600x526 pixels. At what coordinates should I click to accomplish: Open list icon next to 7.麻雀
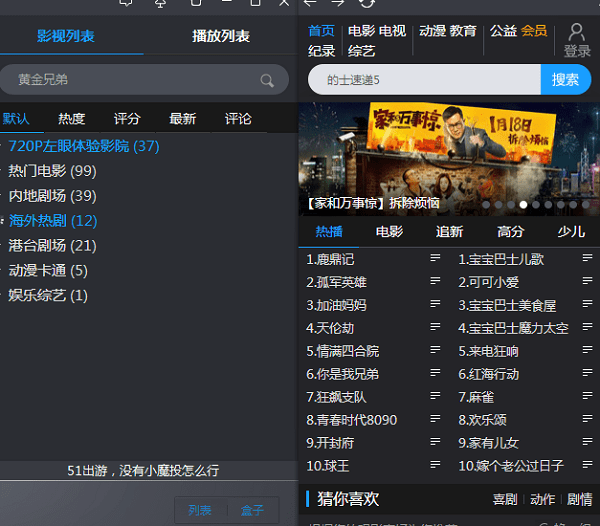click(587, 396)
